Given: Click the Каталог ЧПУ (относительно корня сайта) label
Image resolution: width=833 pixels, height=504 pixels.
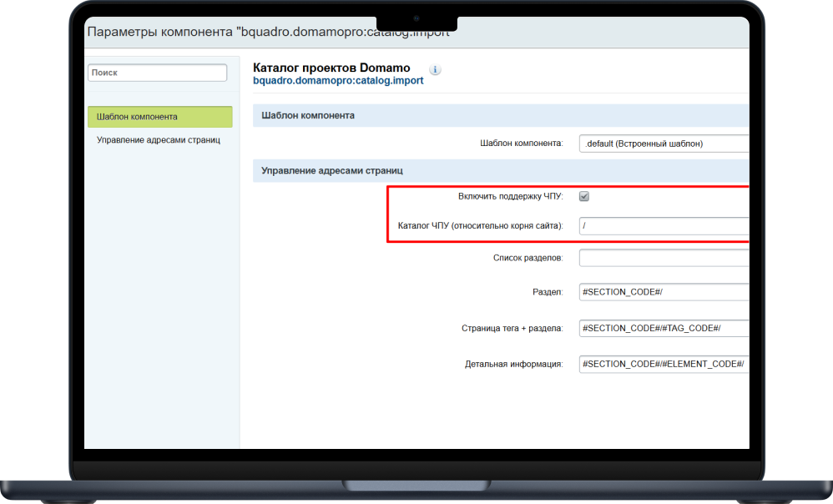Looking at the screenshot, I should pyautogui.click(x=481, y=226).
